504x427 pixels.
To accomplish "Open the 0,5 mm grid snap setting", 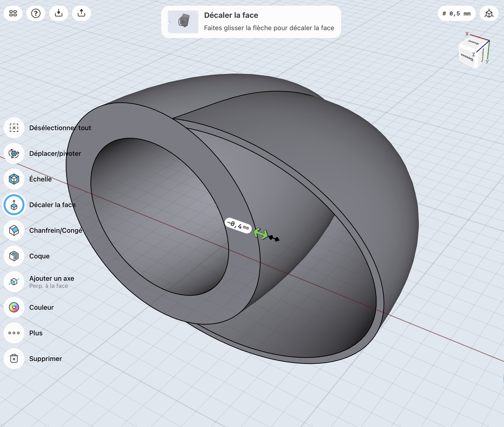I will pos(456,14).
